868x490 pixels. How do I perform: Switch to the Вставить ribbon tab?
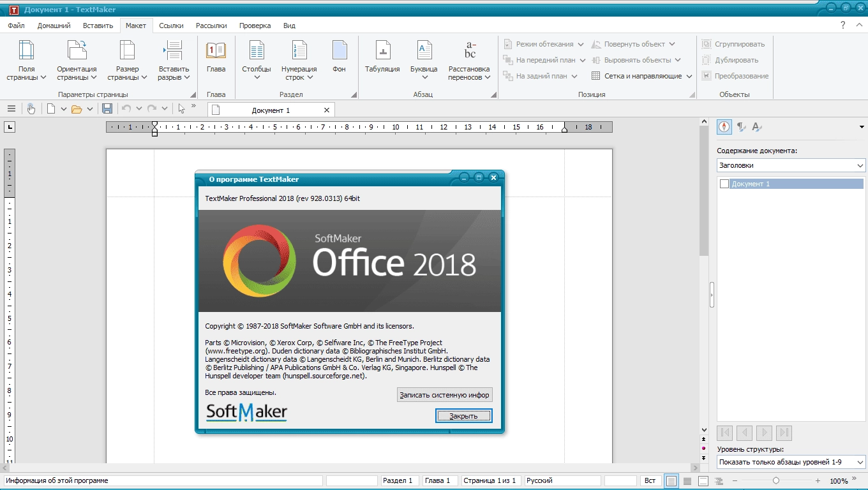click(x=98, y=26)
